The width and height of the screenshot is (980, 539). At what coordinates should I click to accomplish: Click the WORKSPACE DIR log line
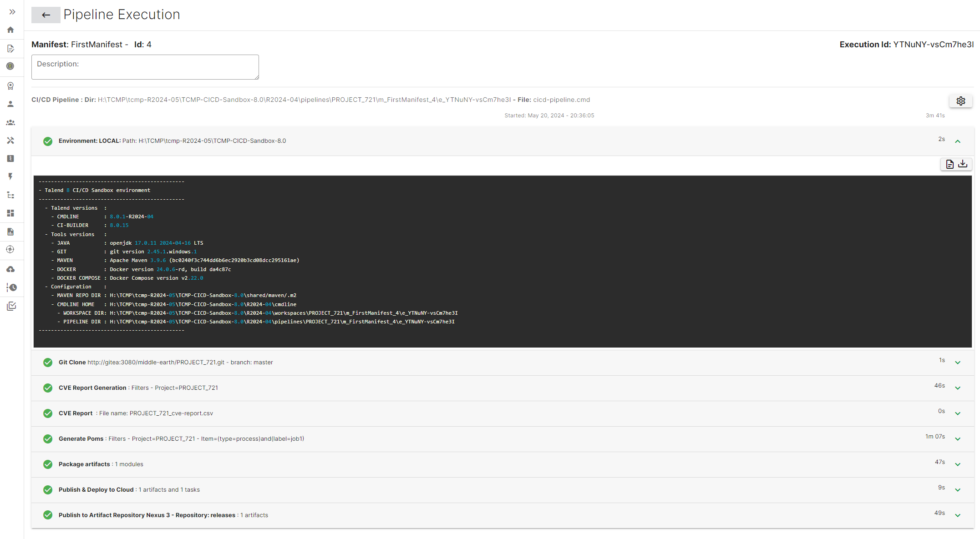point(257,313)
